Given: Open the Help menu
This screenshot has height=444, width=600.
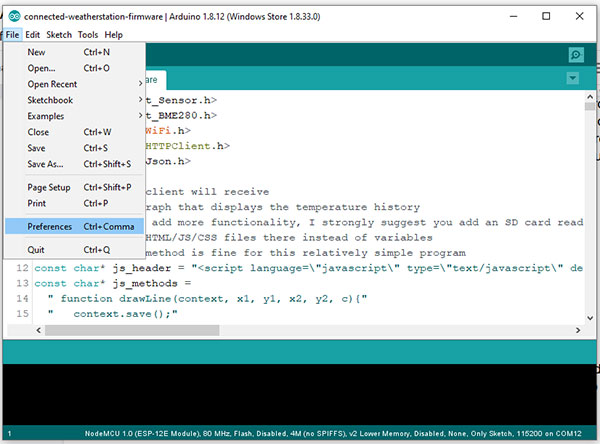Looking at the screenshot, I should click(114, 35).
